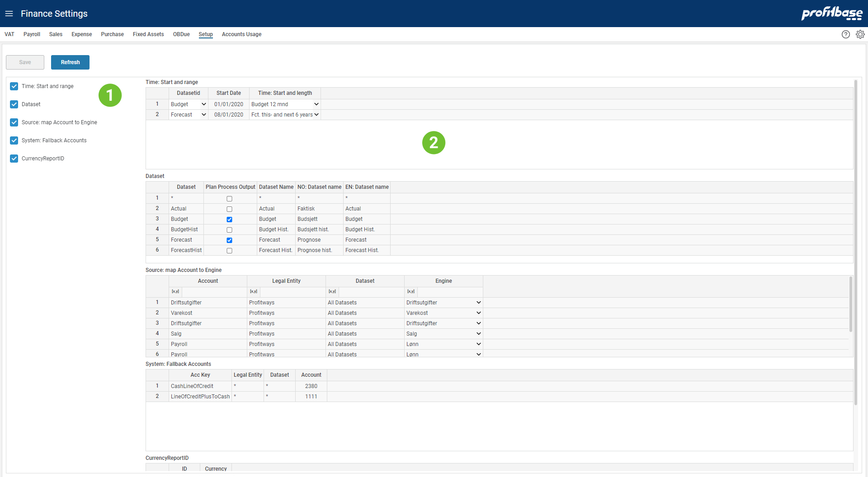Click the Profitbase logo
Viewport: 868px width, 477px height.
832,13
